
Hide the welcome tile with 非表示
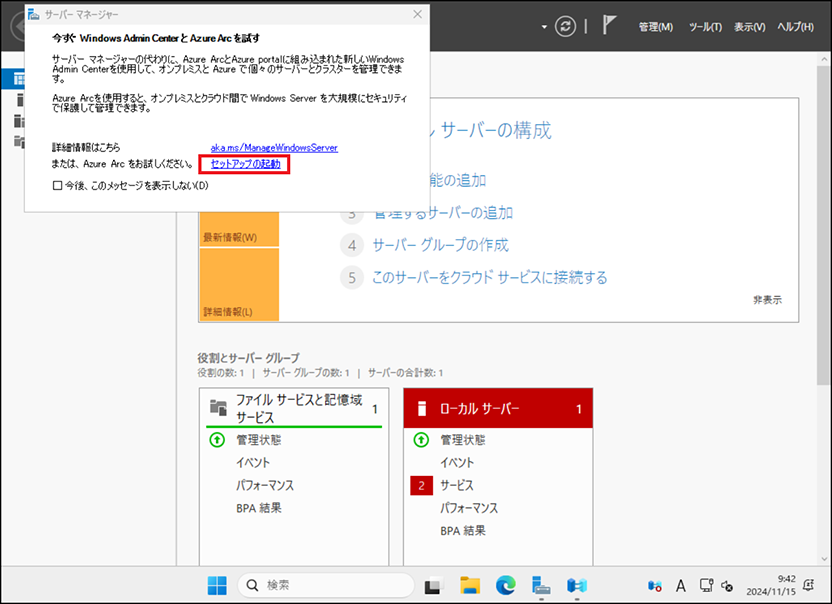(x=767, y=300)
